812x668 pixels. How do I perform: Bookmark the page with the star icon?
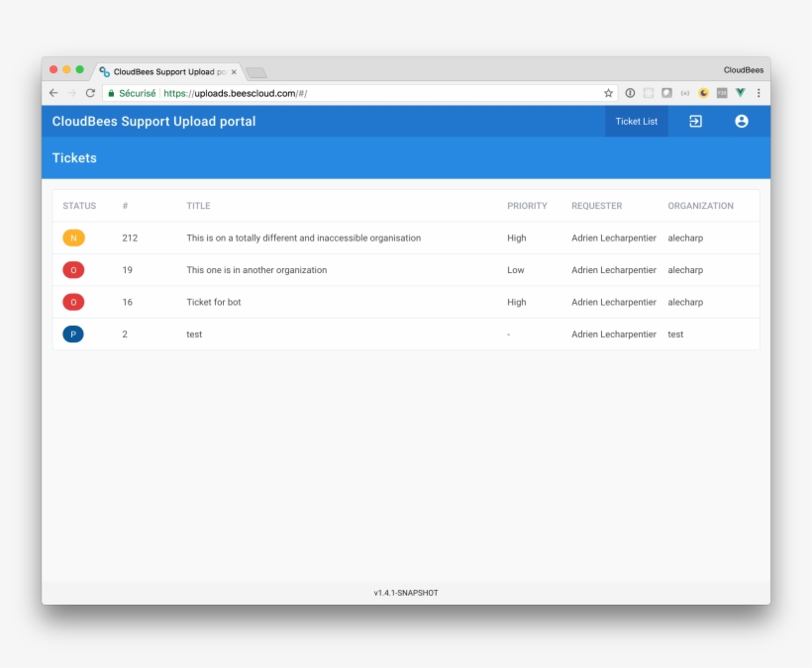(x=608, y=92)
